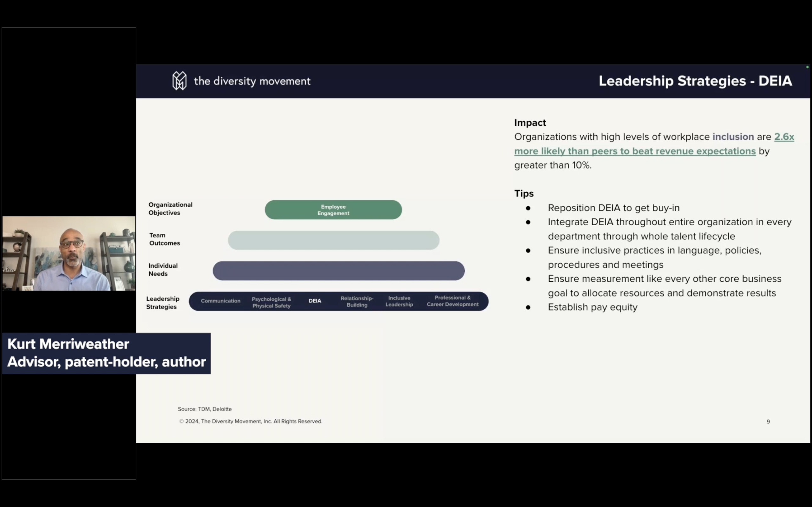Click the Inclusive Leadership strategy item

click(399, 301)
